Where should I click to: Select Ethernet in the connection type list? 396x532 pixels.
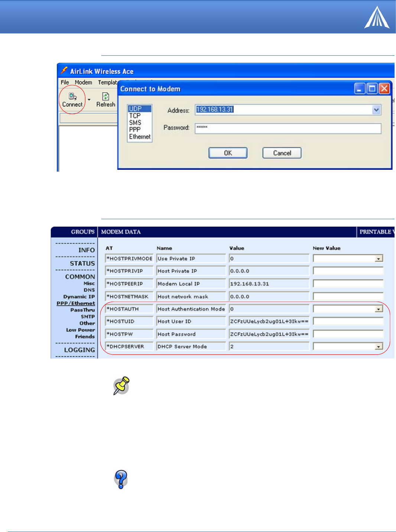[x=140, y=137]
